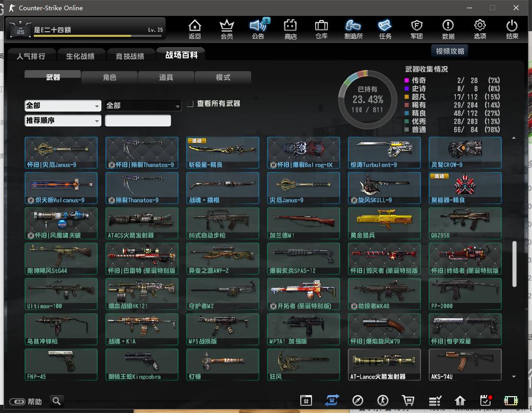Click the checklist icon in bottom bar

pos(435,401)
